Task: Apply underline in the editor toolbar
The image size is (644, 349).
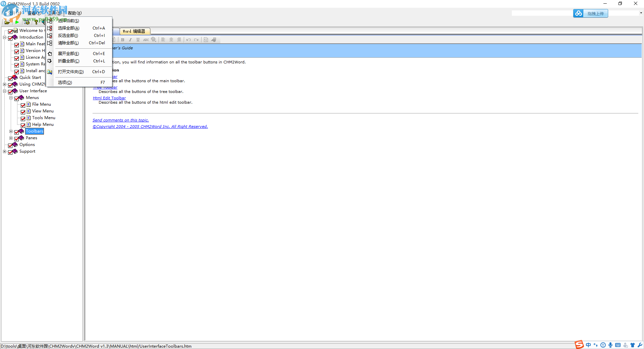Action: pos(138,40)
